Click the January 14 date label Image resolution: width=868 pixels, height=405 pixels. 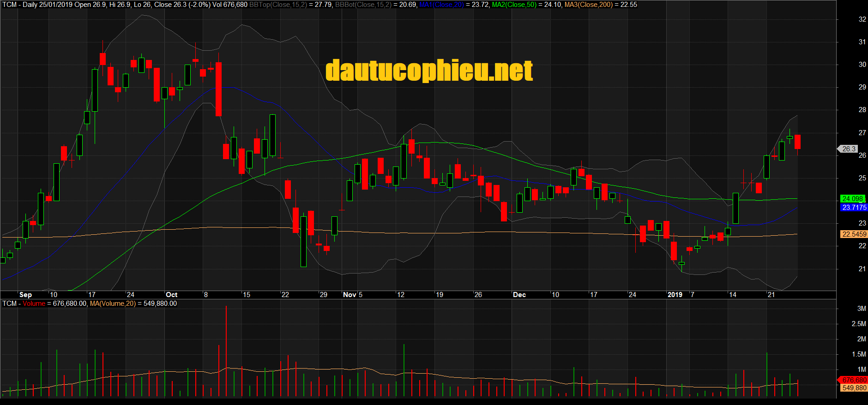(x=733, y=295)
